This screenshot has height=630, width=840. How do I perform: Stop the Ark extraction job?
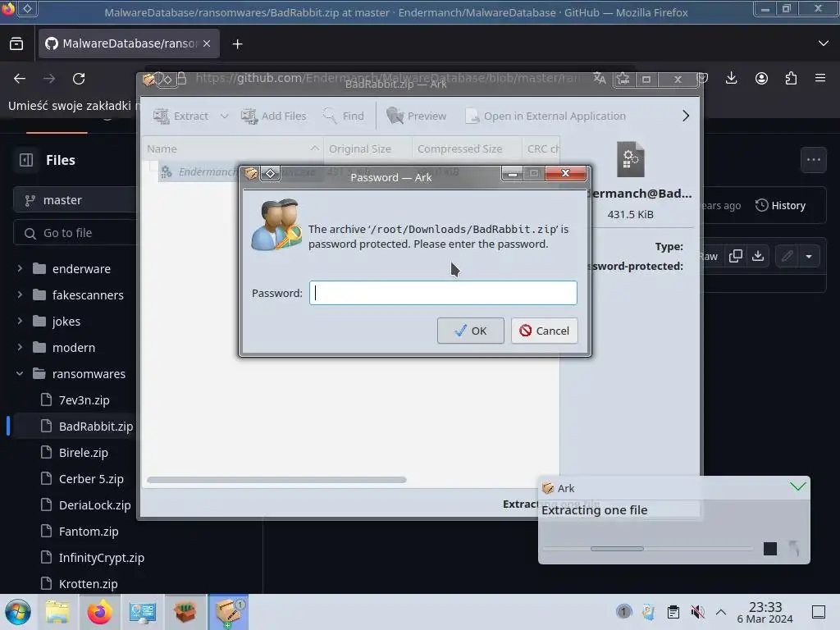pos(769,549)
